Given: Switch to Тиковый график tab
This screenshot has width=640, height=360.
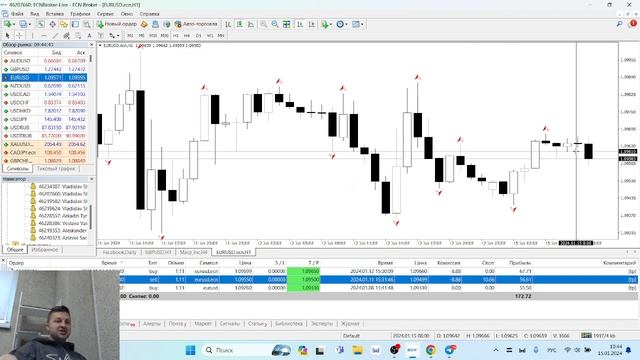Looking at the screenshot, I should (56, 169).
